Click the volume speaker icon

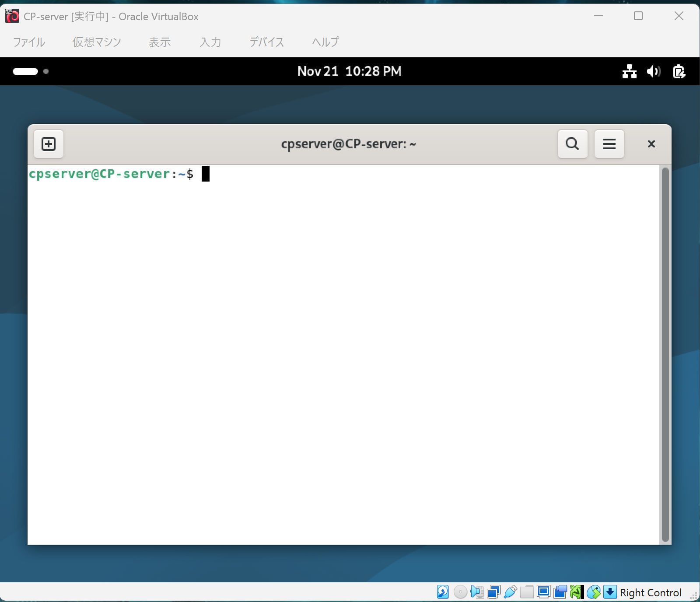[654, 71]
